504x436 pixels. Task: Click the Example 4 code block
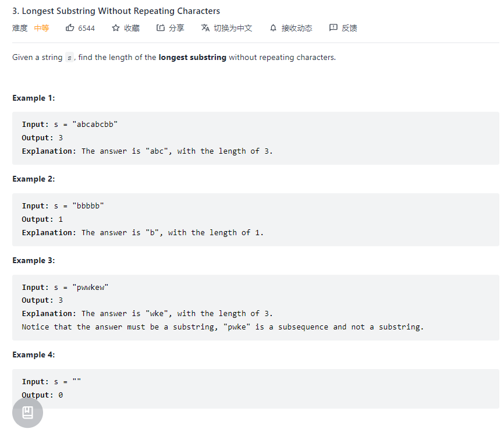click(255, 388)
